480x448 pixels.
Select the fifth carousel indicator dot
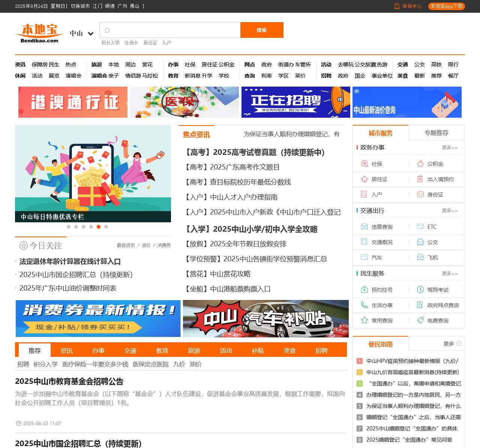coord(99,227)
